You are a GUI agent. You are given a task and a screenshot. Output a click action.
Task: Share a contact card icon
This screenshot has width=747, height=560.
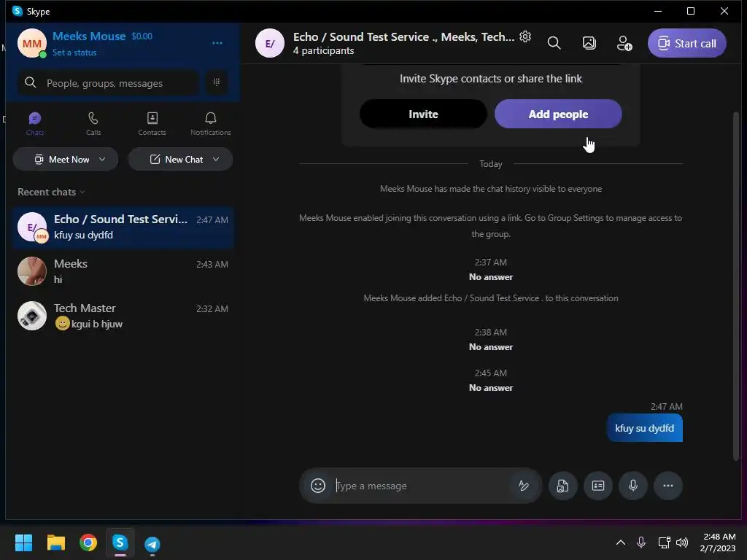click(598, 486)
